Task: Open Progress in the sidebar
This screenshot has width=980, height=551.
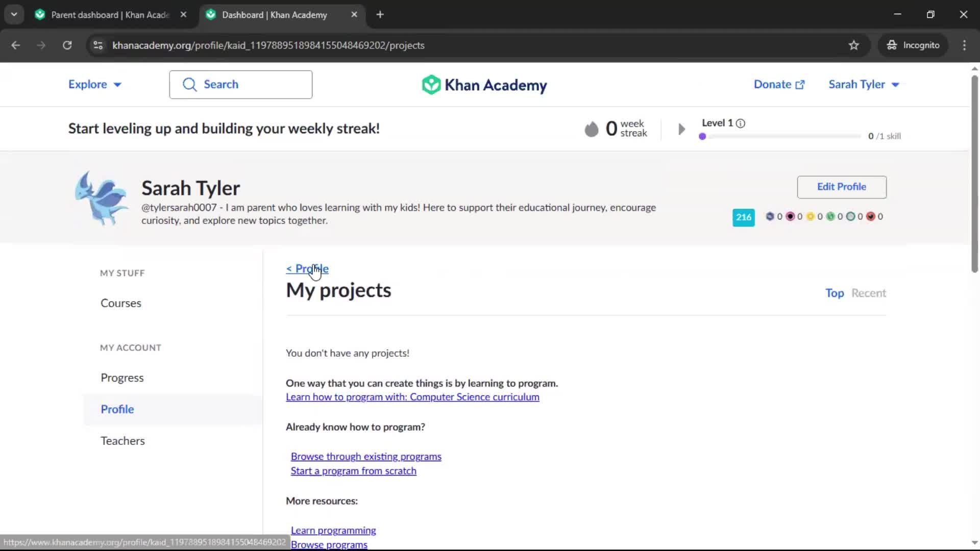Action: [122, 378]
